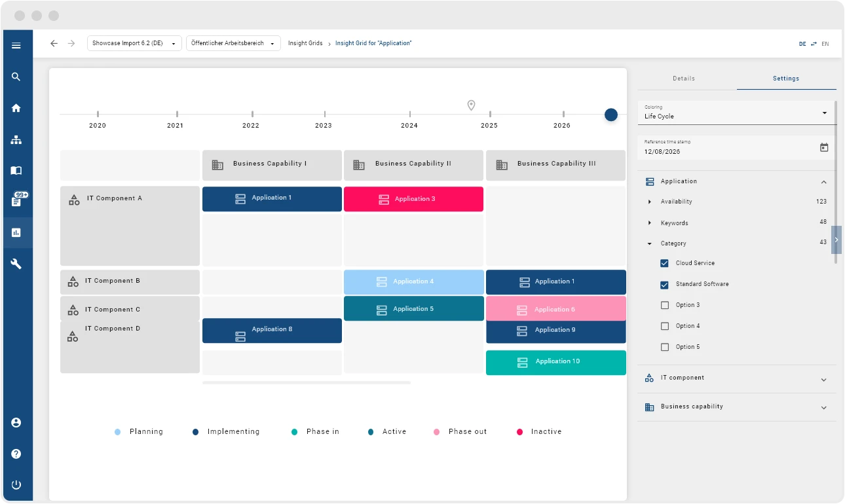Screen dimensions: 845x504
Task: Open Application 1 under Business Capability I
Action: click(272, 199)
